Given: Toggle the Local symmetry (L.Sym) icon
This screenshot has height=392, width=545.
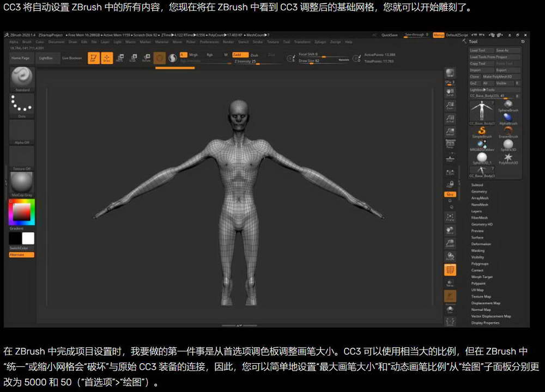Looking at the screenshot, I should point(450,172).
